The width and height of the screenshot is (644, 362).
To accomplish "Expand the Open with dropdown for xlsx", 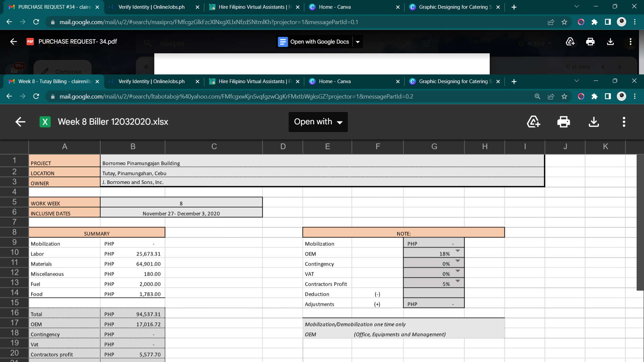I will [x=318, y=122].
